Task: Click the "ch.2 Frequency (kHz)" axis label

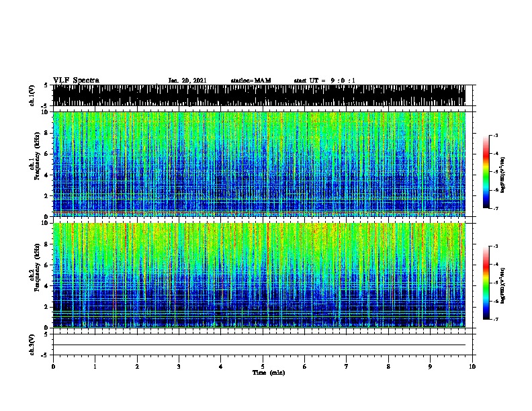Action: 36,267
